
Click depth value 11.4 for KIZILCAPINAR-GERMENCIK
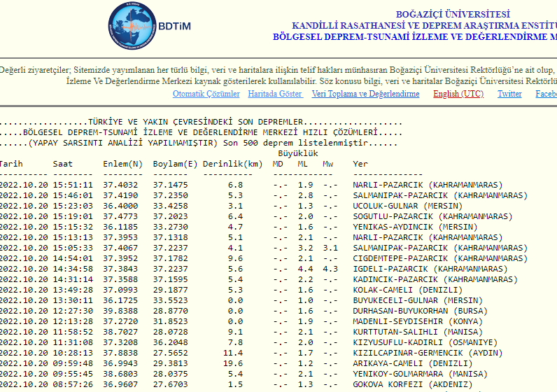(x=233, y=353)
